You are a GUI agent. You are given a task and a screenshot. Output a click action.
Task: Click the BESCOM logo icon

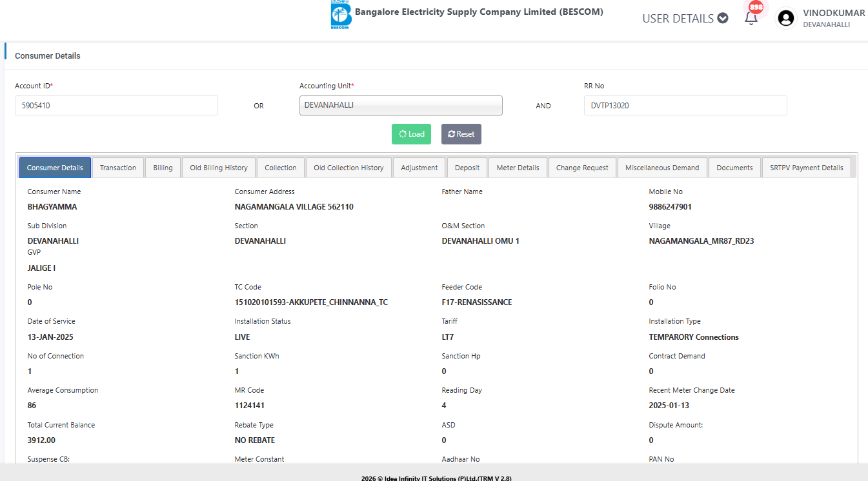pyautogui.click(x=340, y=15)
